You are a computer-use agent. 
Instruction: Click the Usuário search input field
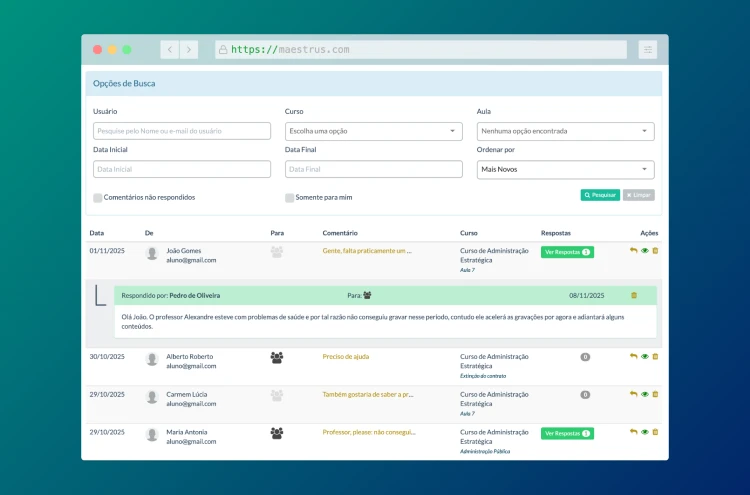point(182,131)
